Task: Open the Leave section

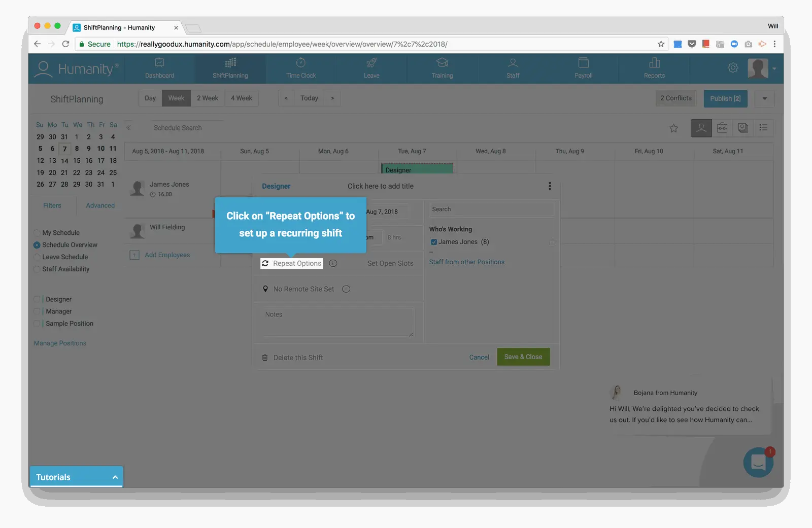Action: click(x=371, y=68)
